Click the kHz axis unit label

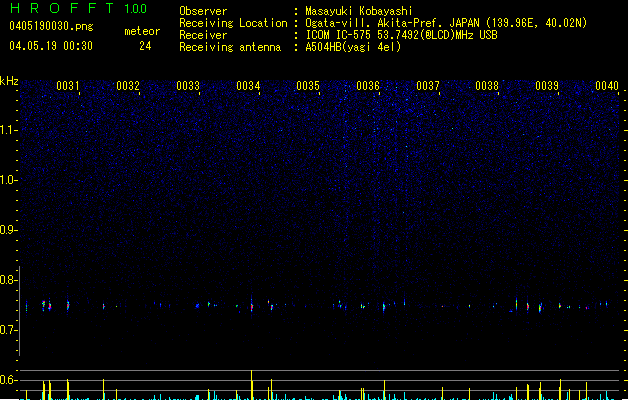(9, 81)
